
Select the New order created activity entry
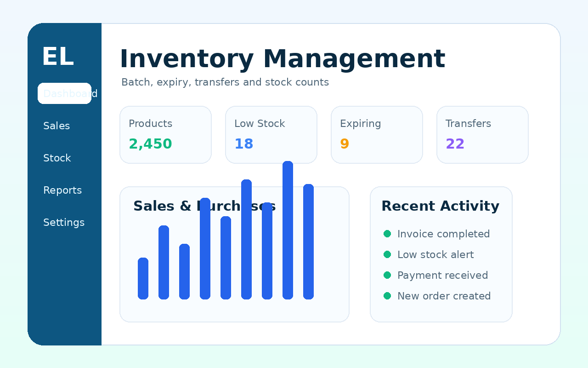(x=437, y=296)
